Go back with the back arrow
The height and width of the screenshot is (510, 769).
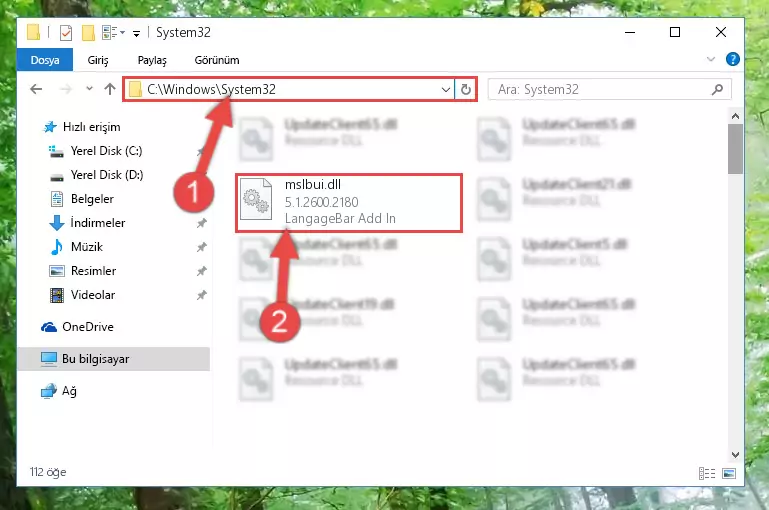click(x=36, y=89)
